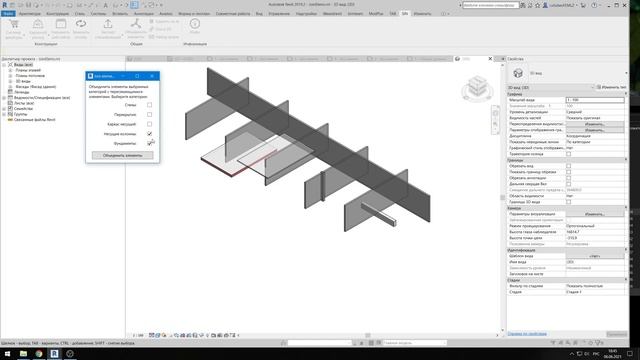Click the Объединить элементы button in the dialog
The height and width of the screenshot is (360, 640).
click(122, 156)
